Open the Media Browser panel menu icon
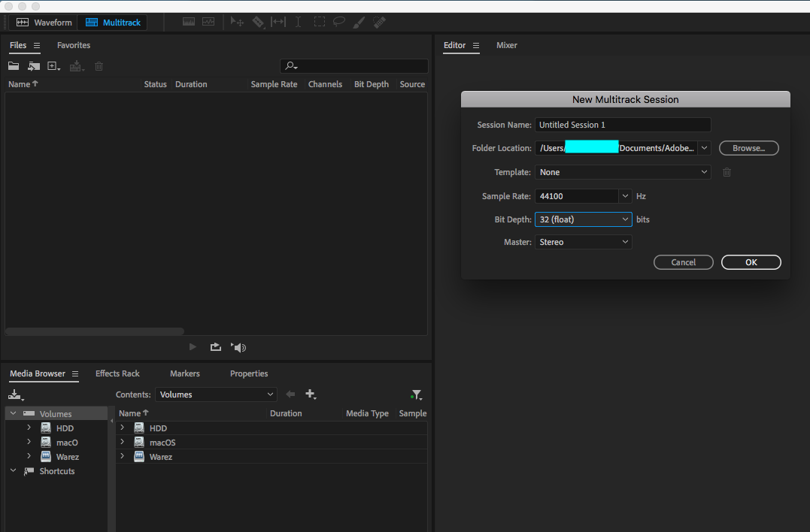 point(75,373)
